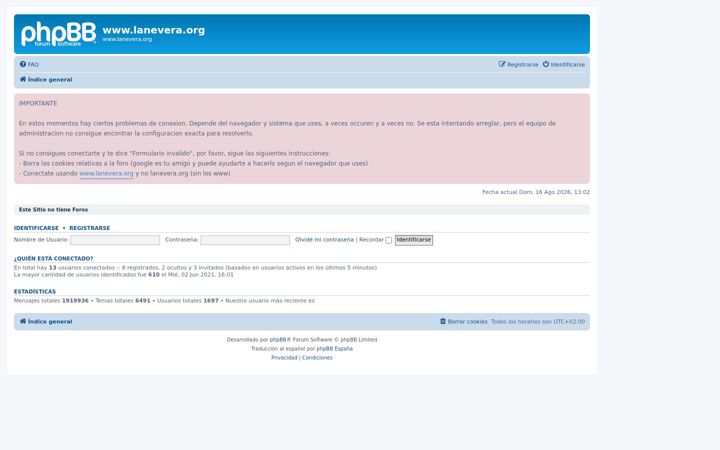Open the phpBB España translation link

334,349
